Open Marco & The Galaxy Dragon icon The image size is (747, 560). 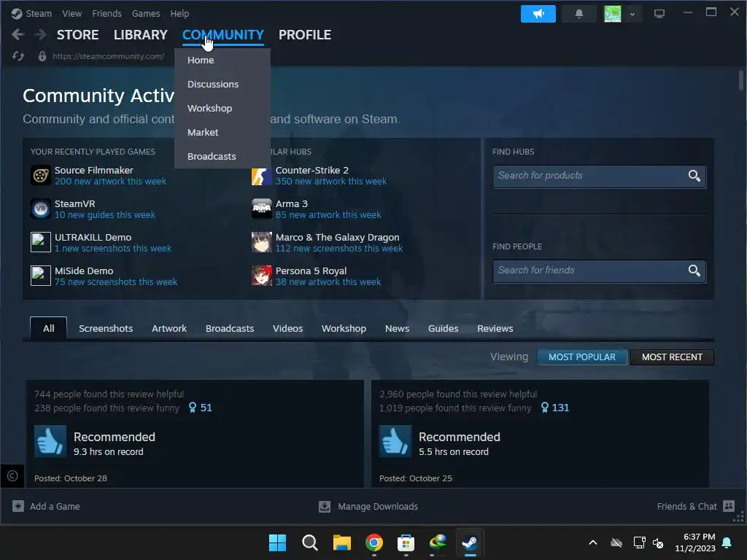click(x=262, y=242)
